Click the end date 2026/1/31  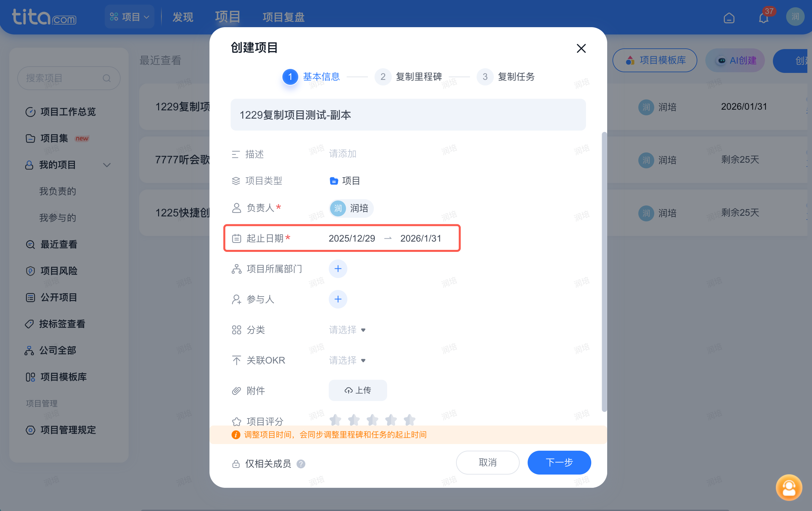(421, 238)
